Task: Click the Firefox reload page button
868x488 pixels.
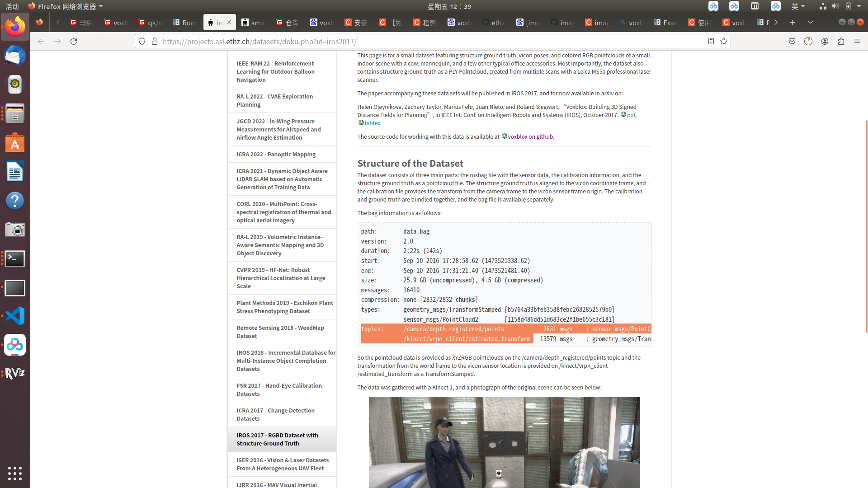Action: pyautogui.click(x=74, y=41)
